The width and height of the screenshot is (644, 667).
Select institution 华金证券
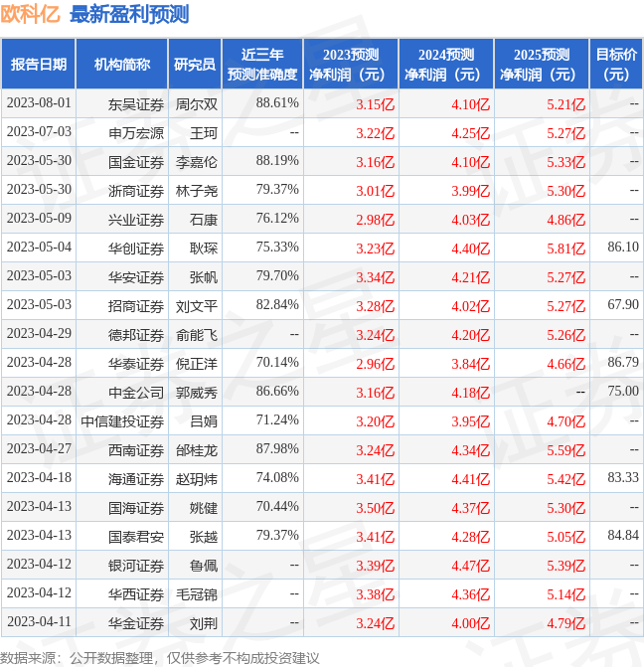coord(136,624)
